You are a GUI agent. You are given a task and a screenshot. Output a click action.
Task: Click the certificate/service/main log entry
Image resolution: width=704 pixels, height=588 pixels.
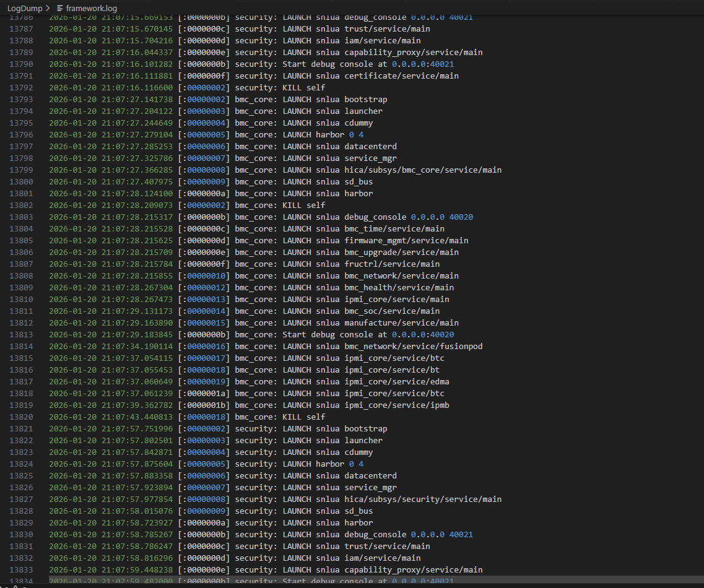[x=401, y=76]
